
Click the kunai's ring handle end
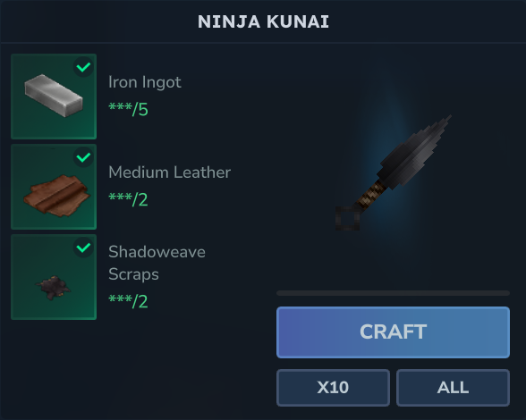coord(347,218)
